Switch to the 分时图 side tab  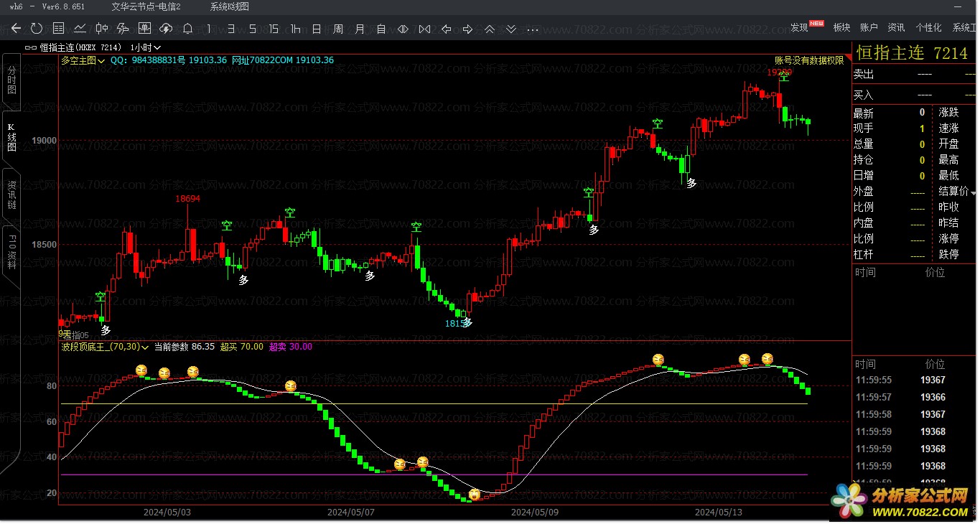point(11,80)
